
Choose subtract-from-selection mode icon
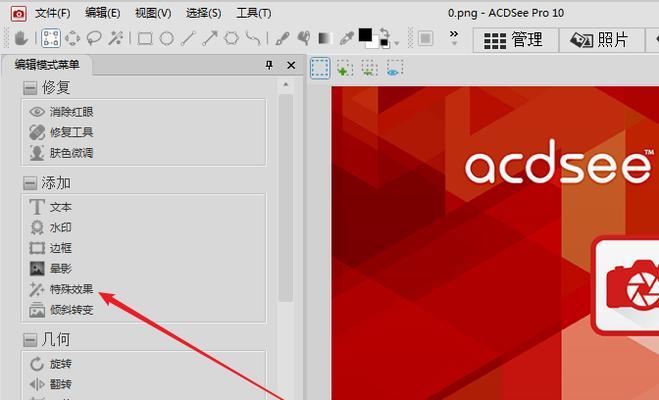click(369, 68)
